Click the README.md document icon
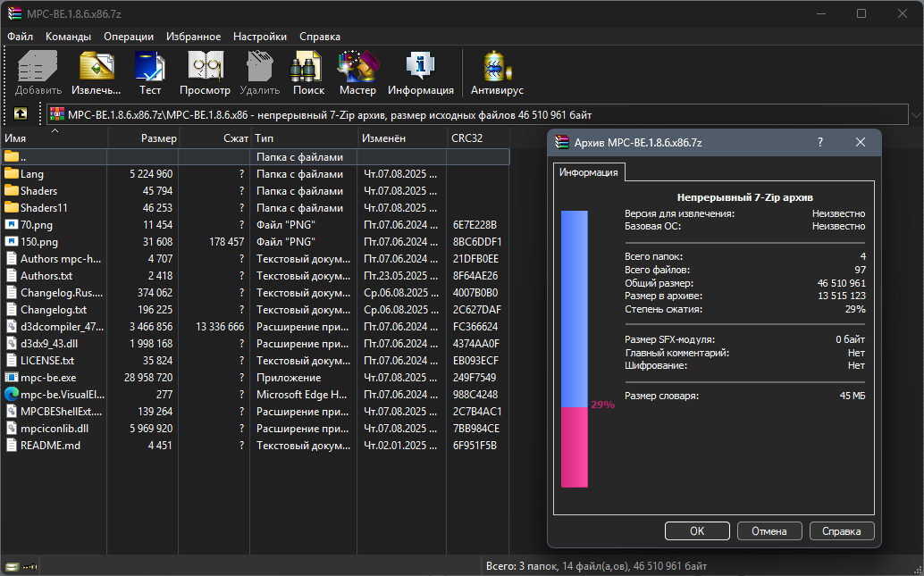The height and width of the screenshot is (576, 924). tap(12, 446)
